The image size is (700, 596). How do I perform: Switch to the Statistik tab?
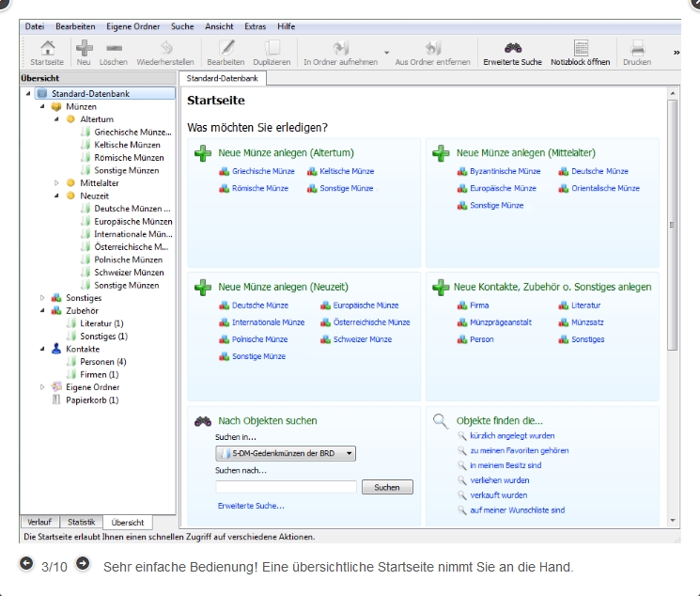(x=81, y=522)
